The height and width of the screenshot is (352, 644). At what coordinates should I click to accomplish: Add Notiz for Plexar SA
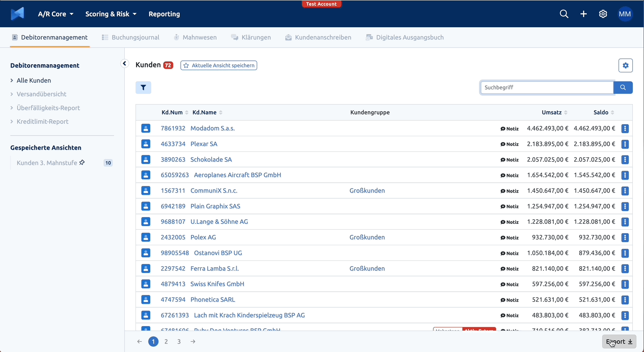pos(509,144)
